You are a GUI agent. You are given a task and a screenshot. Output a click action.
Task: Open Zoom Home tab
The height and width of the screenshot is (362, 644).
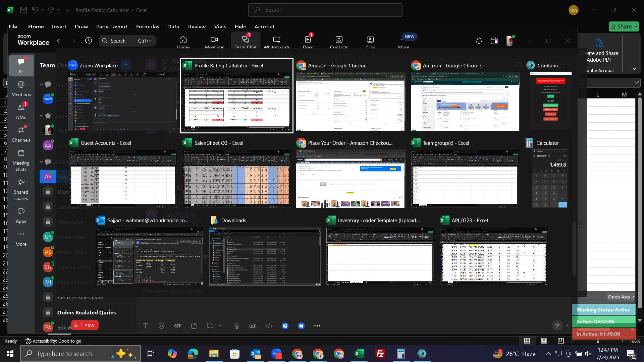coord(183,42)
